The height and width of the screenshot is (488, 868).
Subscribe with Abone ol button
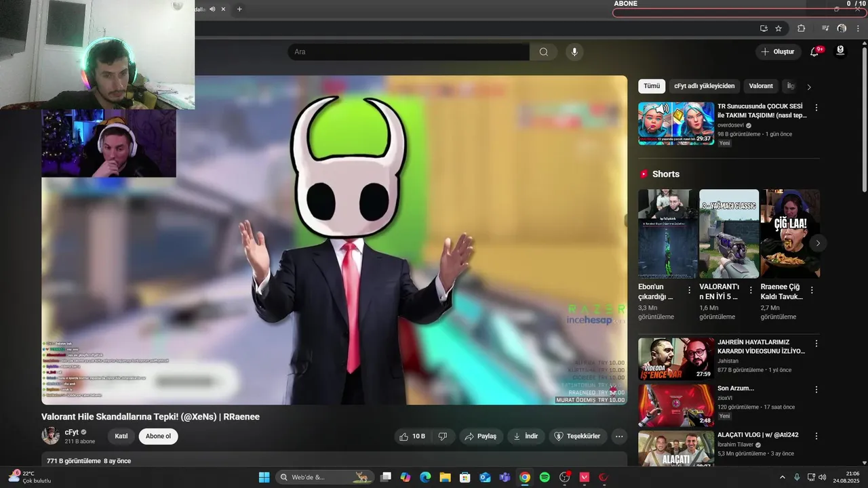[x=158, y=436]
